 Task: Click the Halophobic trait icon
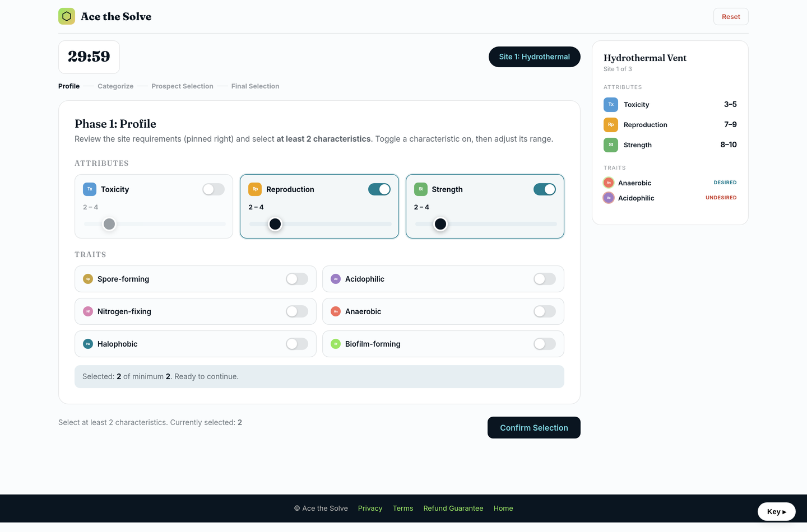coord(88,344)
